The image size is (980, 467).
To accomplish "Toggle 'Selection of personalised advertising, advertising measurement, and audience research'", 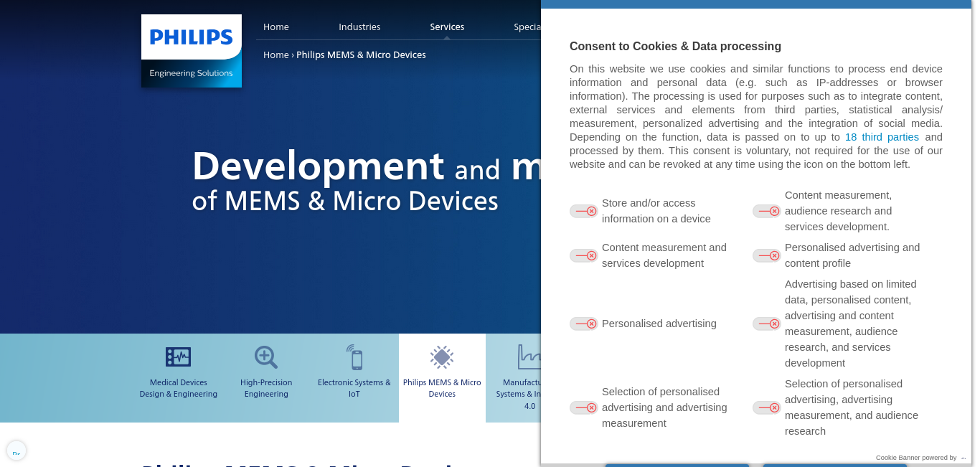I will coord(766,407).
